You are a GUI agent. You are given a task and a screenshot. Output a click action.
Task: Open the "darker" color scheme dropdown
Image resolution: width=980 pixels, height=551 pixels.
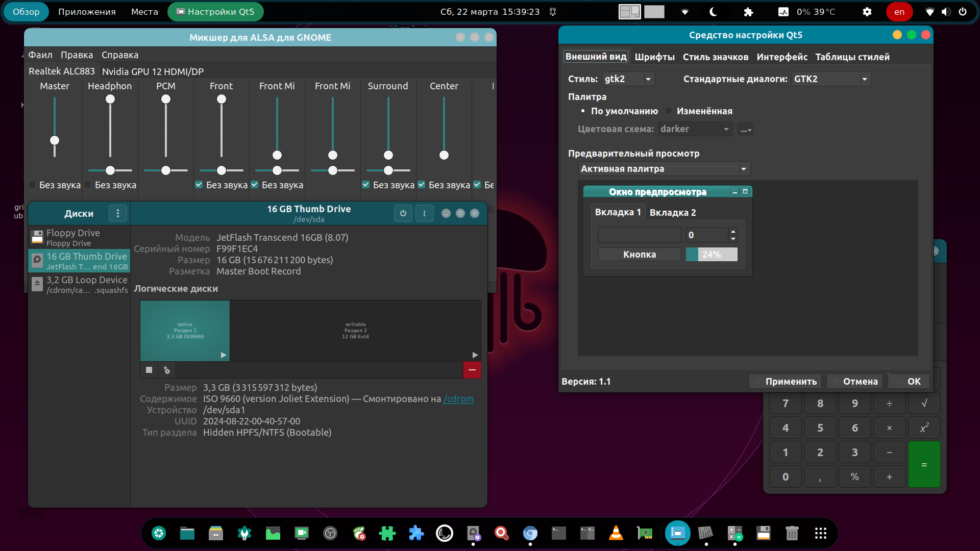[695, 129]
